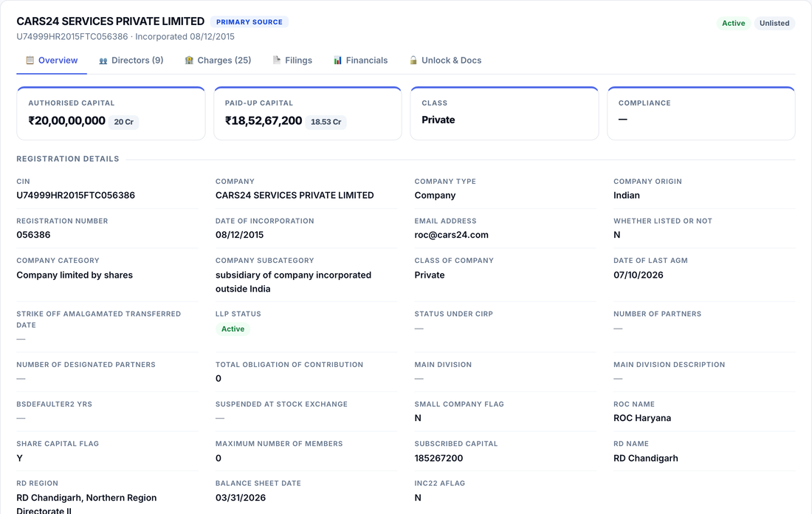Click Date of Last AGM 07/10/2026

point(638,275)
